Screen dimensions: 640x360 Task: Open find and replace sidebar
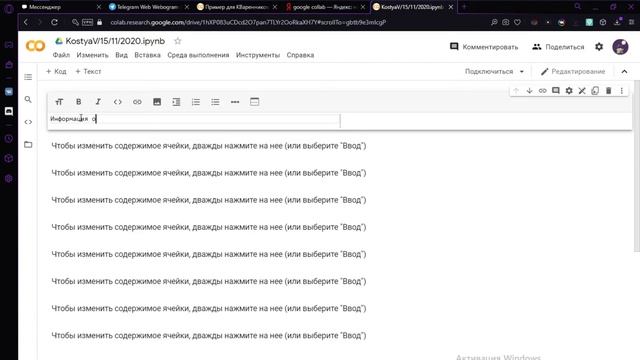coord(28,99)
